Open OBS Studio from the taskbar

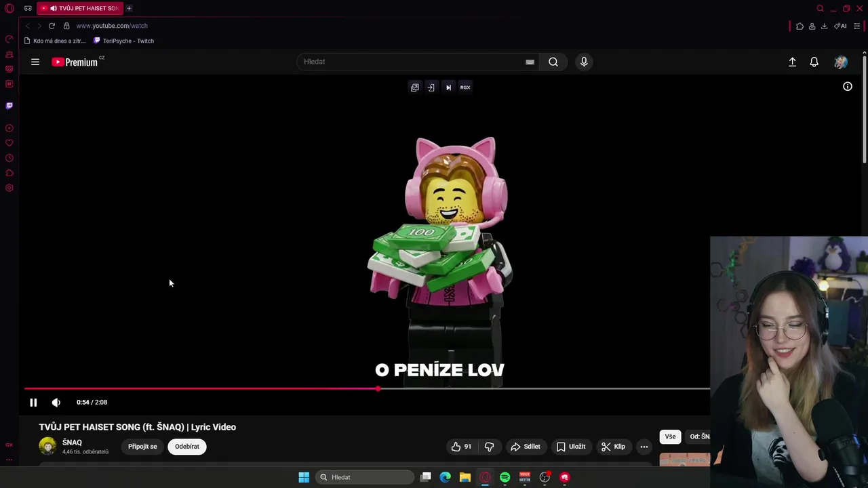[x=545, y=477]
